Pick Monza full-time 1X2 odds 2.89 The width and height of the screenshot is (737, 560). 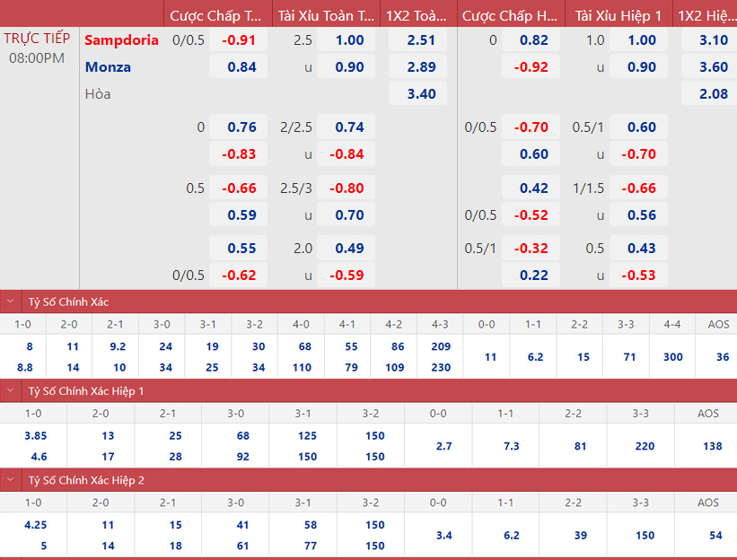click(420, 66)
